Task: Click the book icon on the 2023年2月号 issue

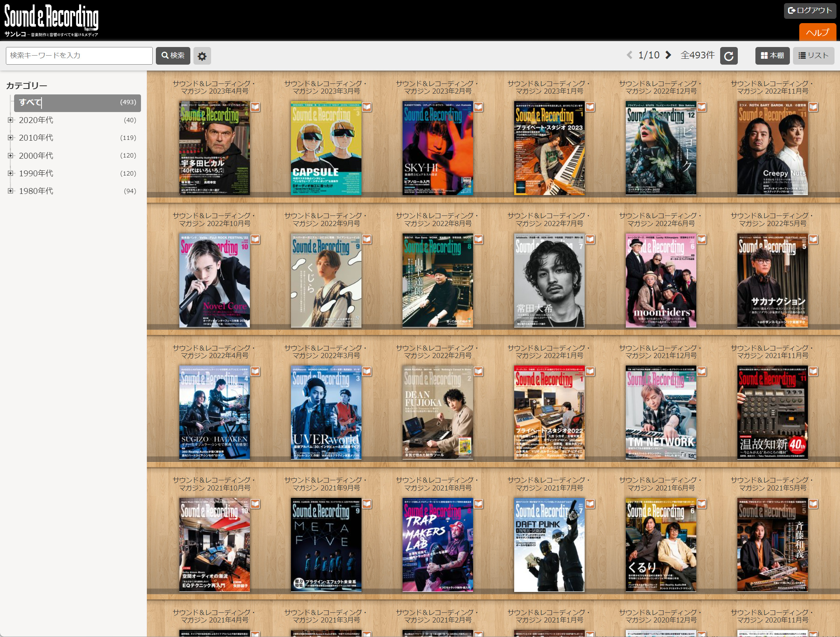Action: [479, 107]
